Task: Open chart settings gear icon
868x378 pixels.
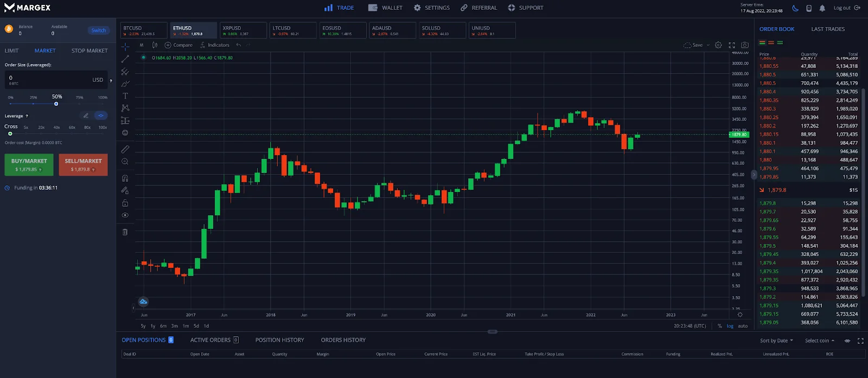Action: 718,45
